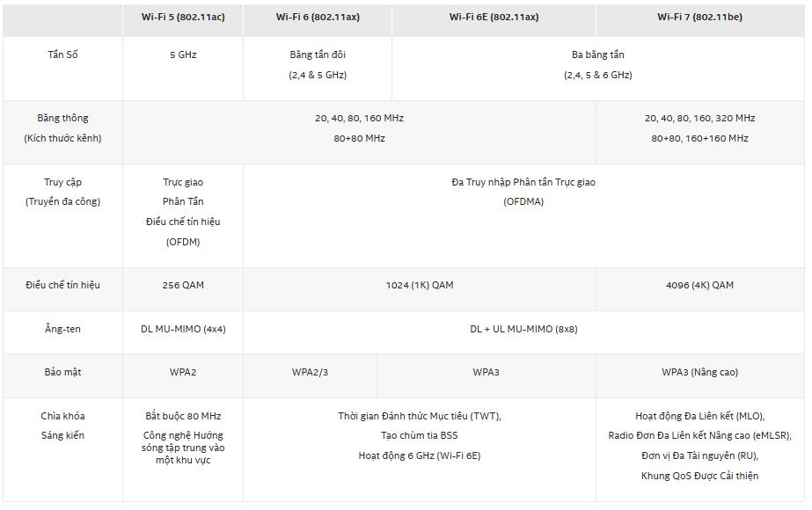
Task: Select the Wi-Fi 7 (802.11be) header
Action: point(699,18)
